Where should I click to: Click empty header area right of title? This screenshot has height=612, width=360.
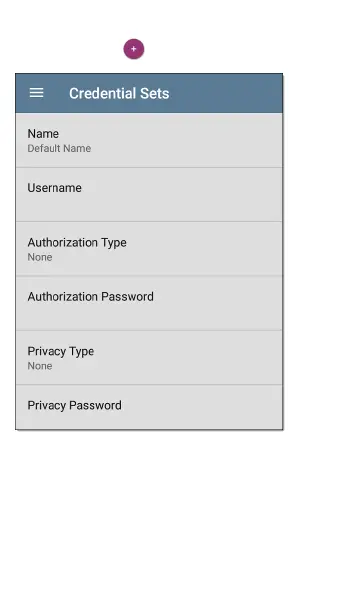click(226, 93)
